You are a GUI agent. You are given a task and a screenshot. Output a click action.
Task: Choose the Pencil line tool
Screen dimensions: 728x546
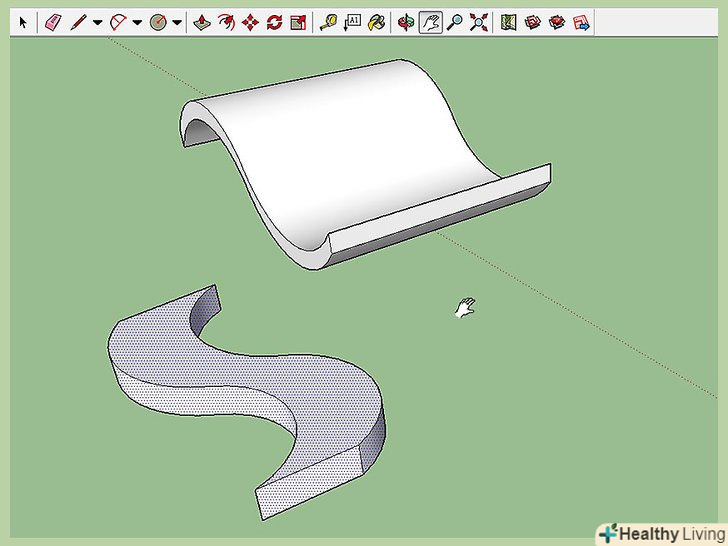(78, 22)
